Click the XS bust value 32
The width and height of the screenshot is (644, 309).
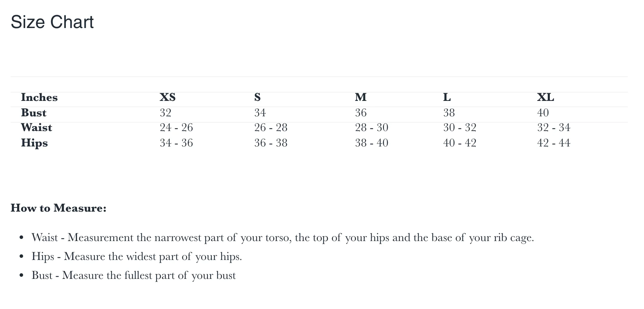click(x=166, y=112)
